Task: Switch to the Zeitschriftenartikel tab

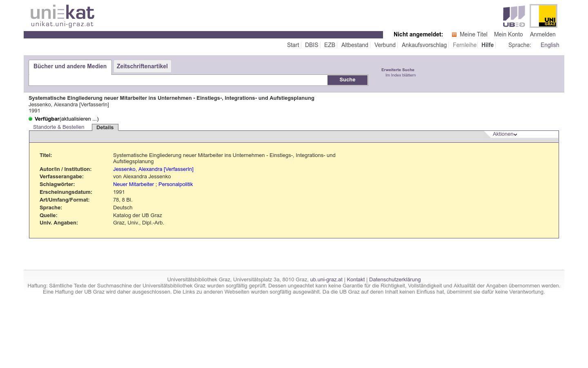Action: point(142,66)
